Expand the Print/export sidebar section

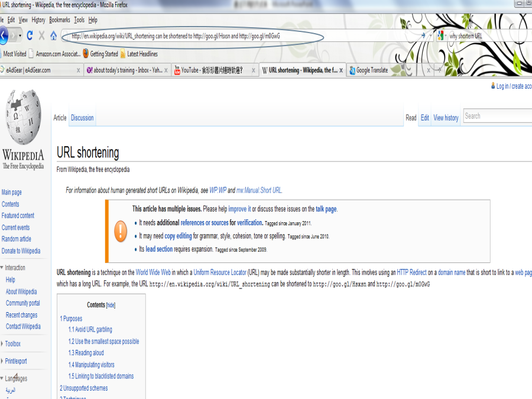click(2, 361)
